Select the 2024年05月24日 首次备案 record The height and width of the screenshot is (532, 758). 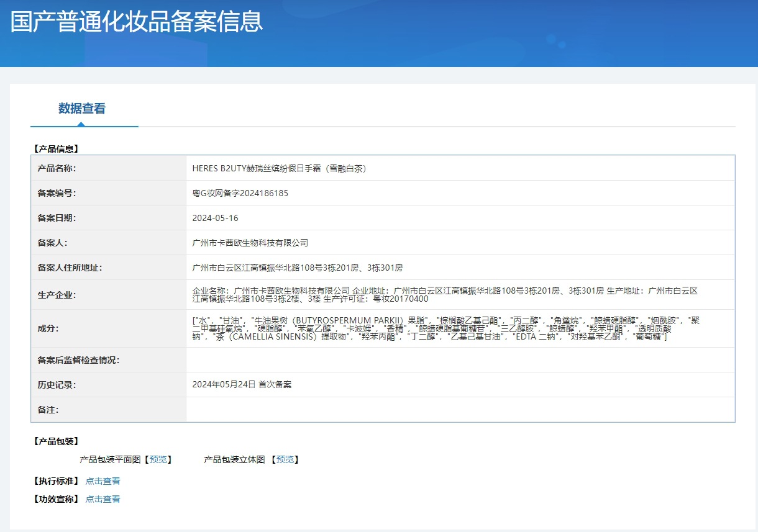tap(242, 385)
